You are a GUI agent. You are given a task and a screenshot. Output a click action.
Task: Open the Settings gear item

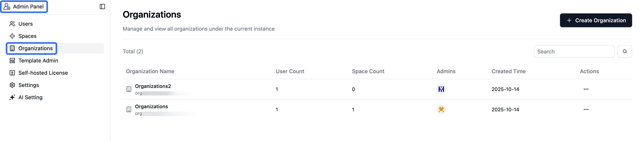29,85
